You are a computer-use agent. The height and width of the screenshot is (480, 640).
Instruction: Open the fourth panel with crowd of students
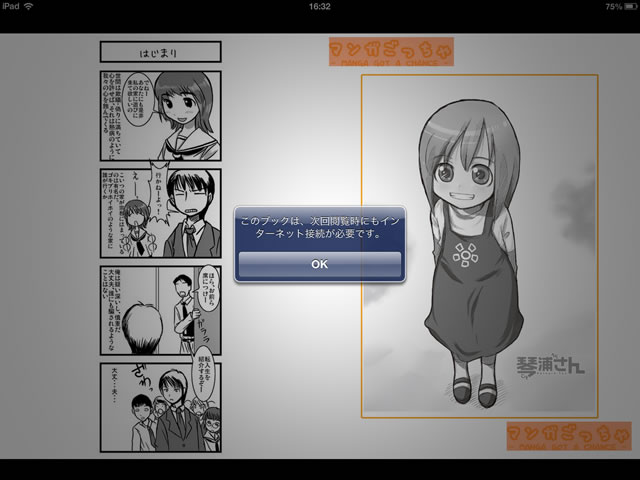tap(160, 407)
